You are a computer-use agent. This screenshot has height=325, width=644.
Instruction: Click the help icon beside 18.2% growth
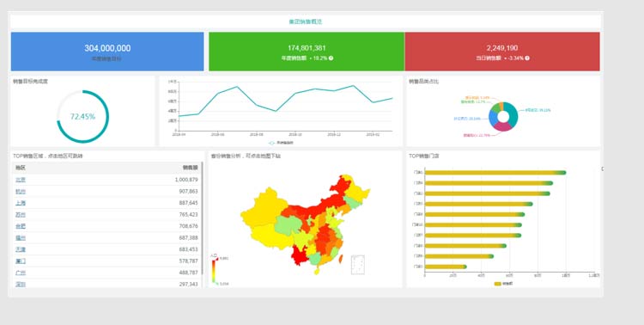tap(331, 58)
